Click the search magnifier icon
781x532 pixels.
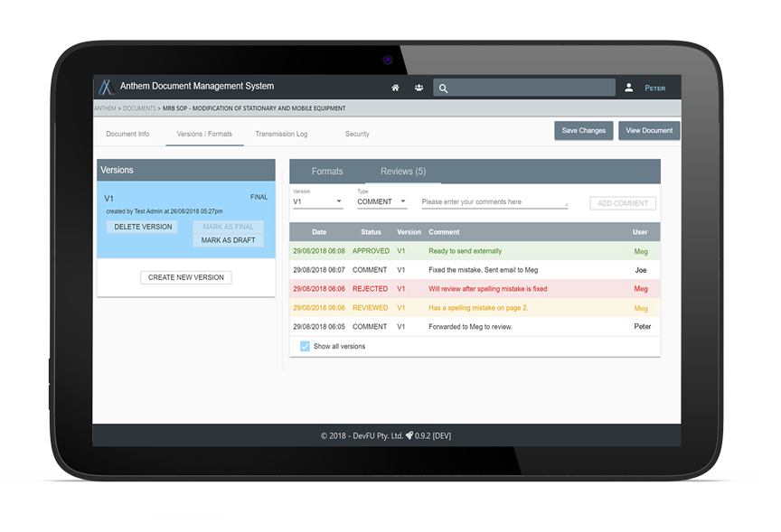pyautogui.click(x=443, y=89)
